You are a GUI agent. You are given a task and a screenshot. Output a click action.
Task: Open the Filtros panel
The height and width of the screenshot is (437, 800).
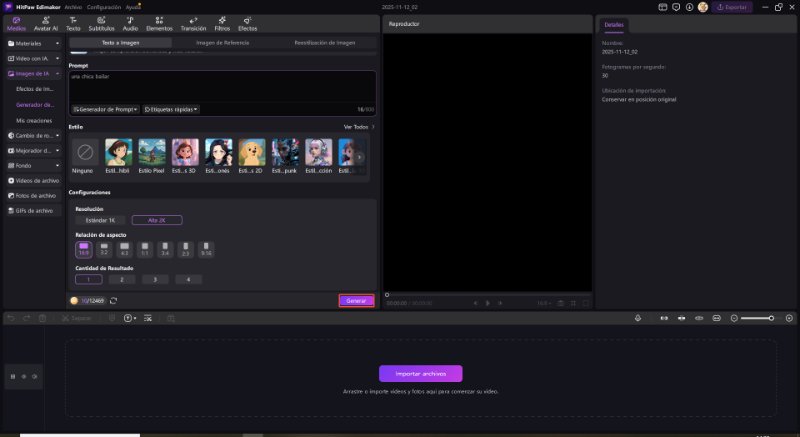(222, 24)
